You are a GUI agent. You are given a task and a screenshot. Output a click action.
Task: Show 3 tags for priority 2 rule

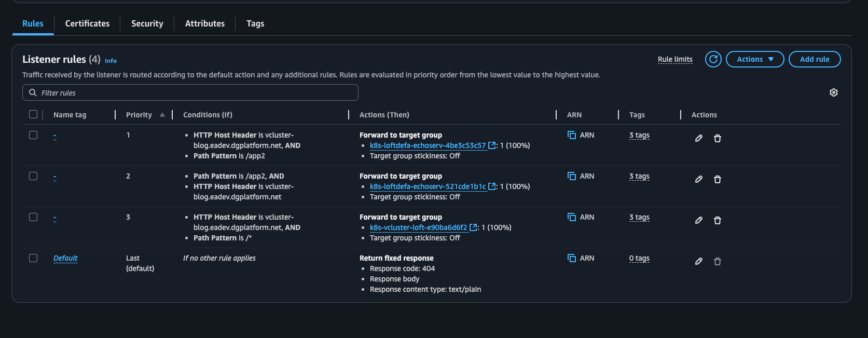pos(639,176)
